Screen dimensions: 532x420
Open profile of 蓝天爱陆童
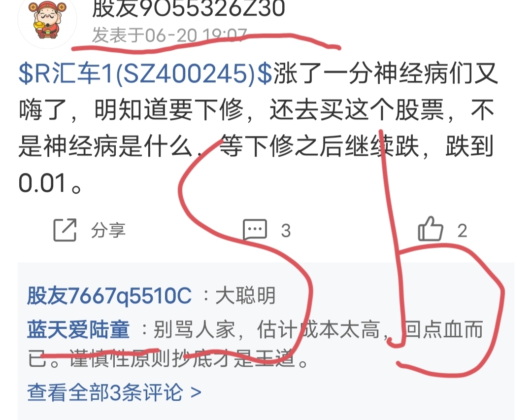point(78,330)
